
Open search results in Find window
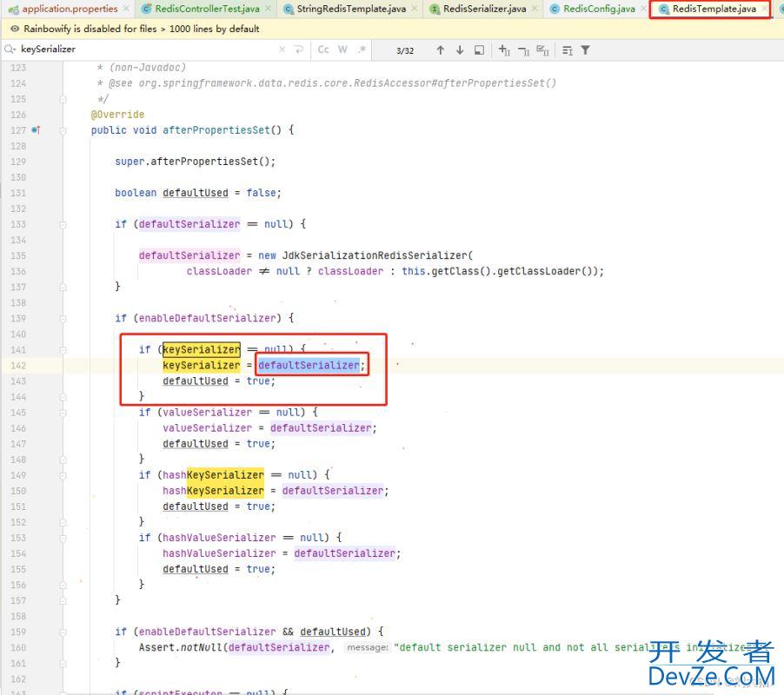tap(479, 50)
